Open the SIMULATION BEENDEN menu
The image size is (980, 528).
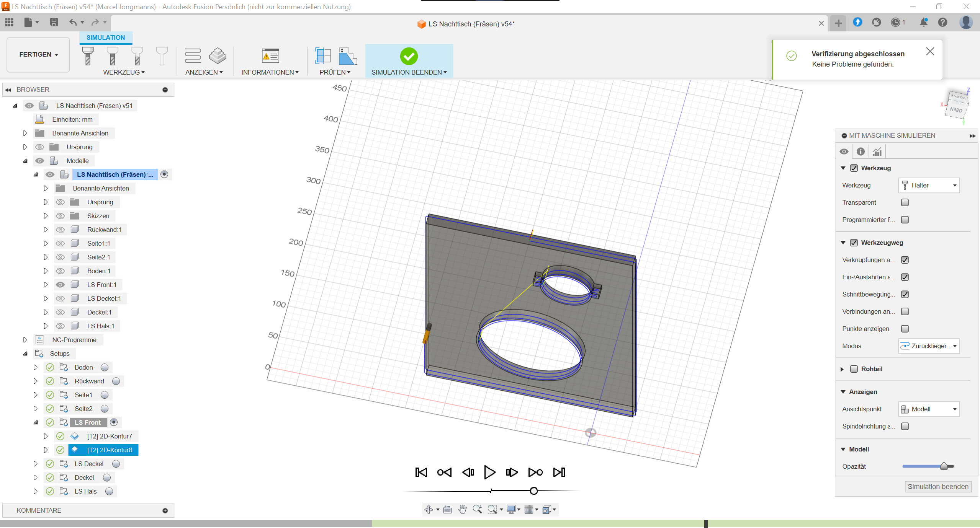click(409, 72)
